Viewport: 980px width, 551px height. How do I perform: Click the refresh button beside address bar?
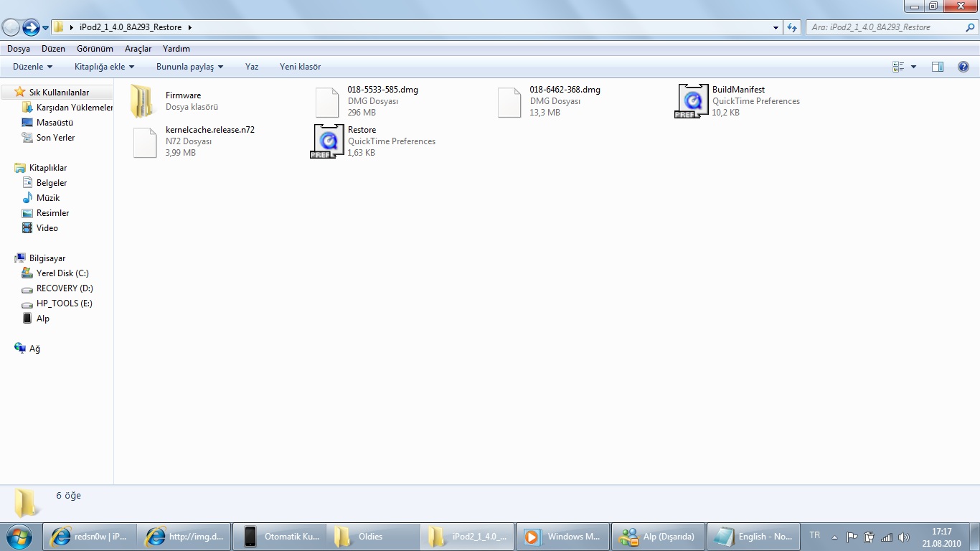(x=792, y=27)
